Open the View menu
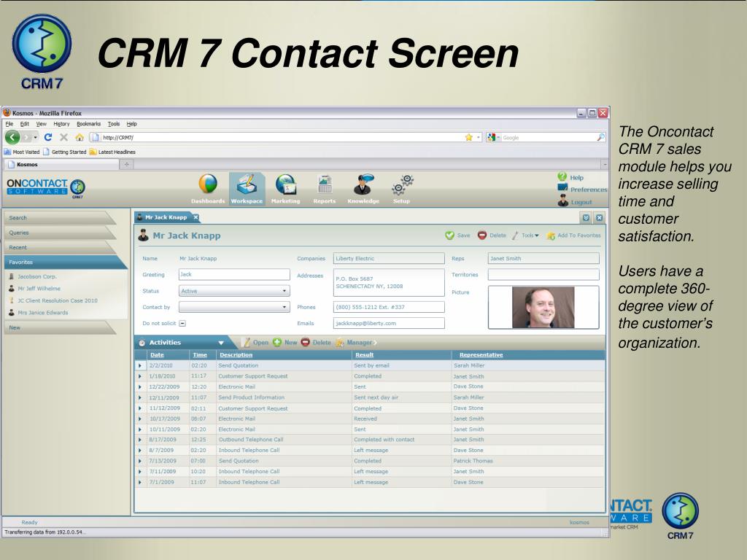This screenshot has width=747, height=560. pos(42,124)
